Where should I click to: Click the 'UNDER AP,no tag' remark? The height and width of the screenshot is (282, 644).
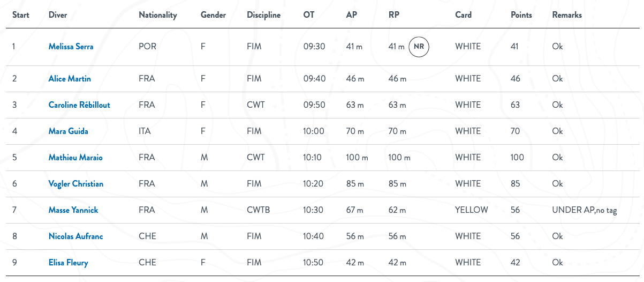(x=585, y=210)
